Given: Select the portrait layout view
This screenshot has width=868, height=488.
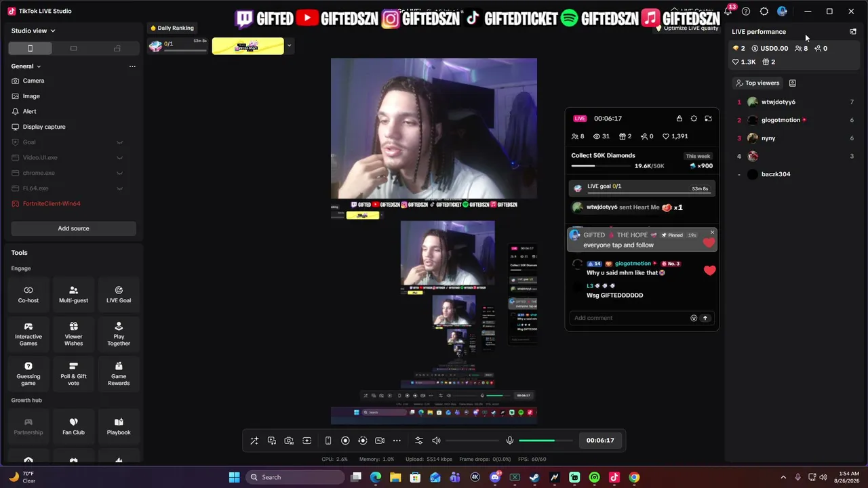Looking at the screenshot, I should [30, 48].
